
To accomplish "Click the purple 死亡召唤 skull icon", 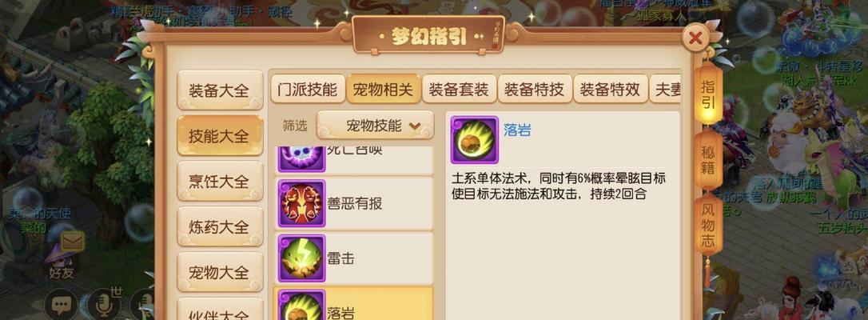I will tap(301, 155).
